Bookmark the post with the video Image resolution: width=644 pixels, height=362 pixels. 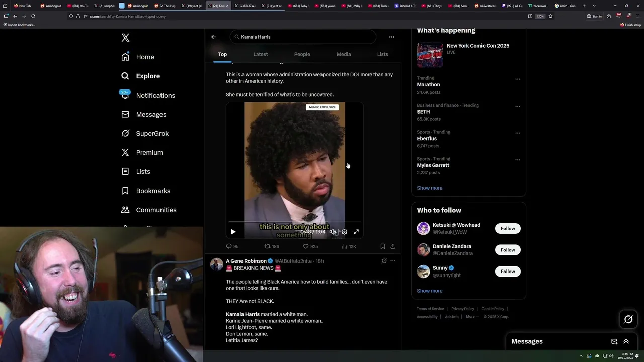(x=383, y=246)
